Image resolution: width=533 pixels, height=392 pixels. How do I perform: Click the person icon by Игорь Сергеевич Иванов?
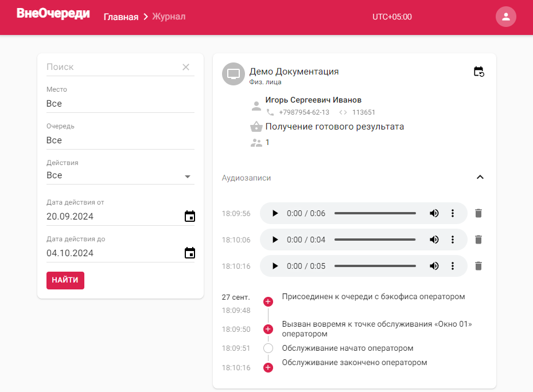(256, 106)
